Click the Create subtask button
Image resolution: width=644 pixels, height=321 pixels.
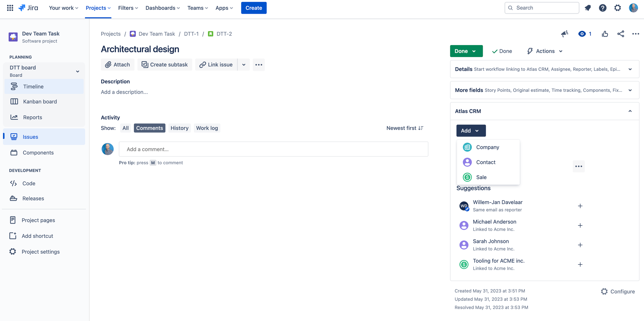(165, 65)
